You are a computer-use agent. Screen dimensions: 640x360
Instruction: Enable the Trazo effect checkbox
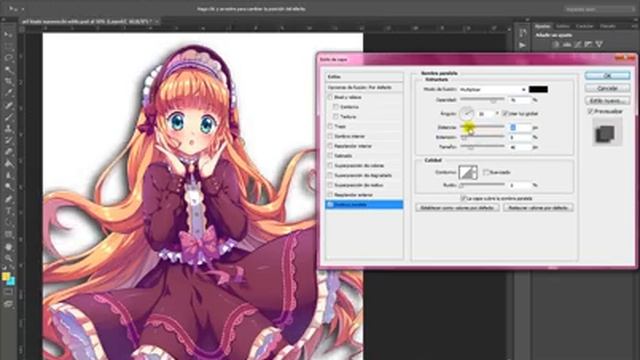coord(330,127)
